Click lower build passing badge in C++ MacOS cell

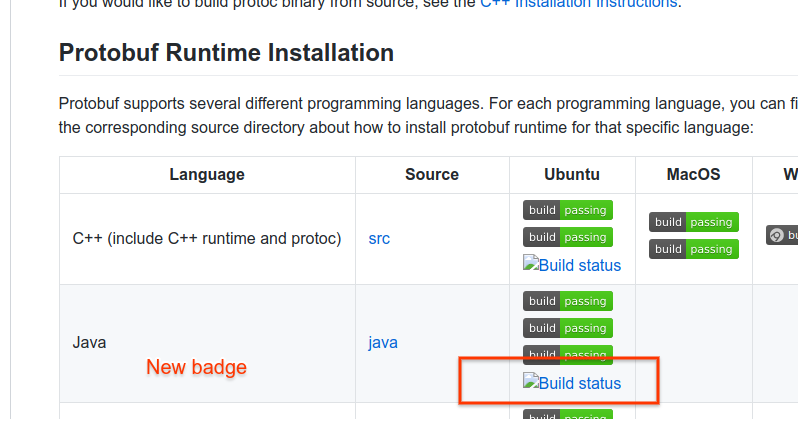pyautogui.click(x=694, y=249)
